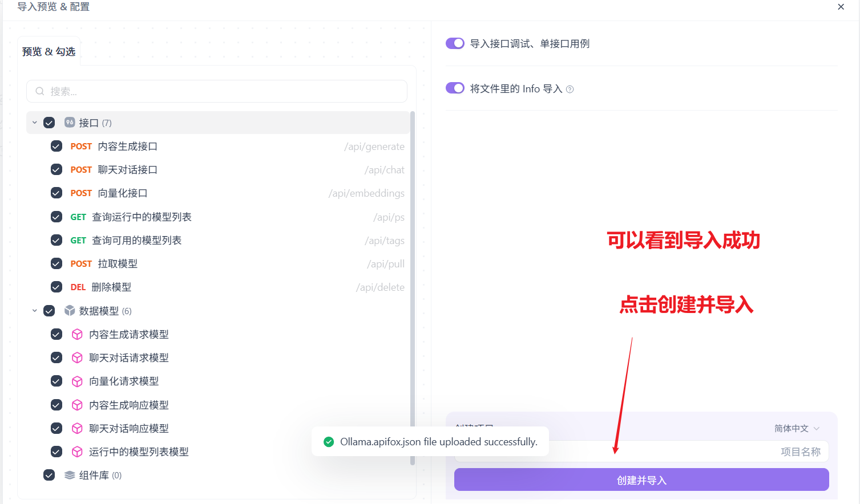Click the /api/tags path text
This screenshot has height=504, width=860.
point(385,241)
